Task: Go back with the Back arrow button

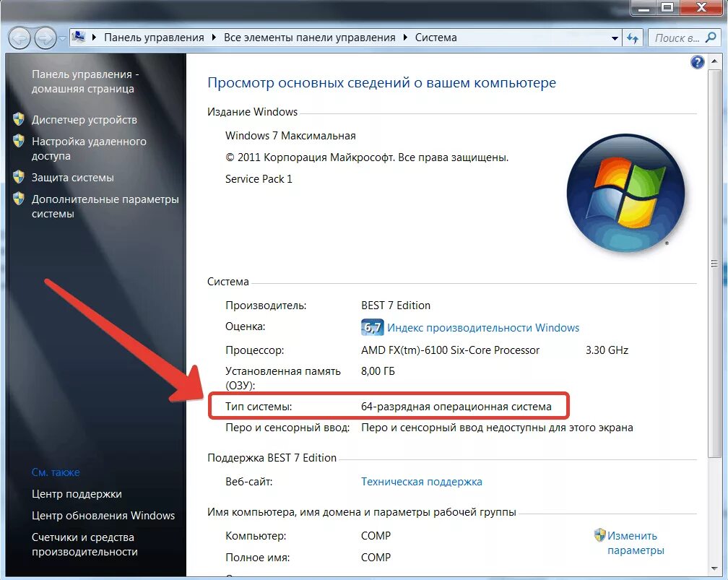Action: click(x=19, y=38)
